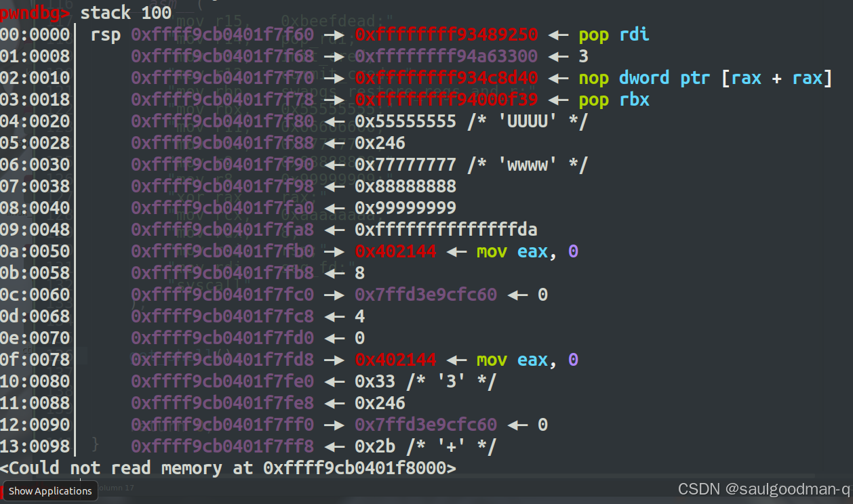853x504 pixels.
Task: Click the Show Applications button
Action: pyautogui.click(x=50, y=491)
